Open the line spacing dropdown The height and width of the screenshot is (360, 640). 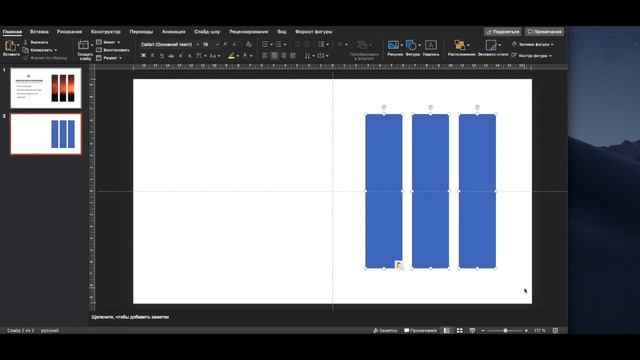click(x=323, y=44)
